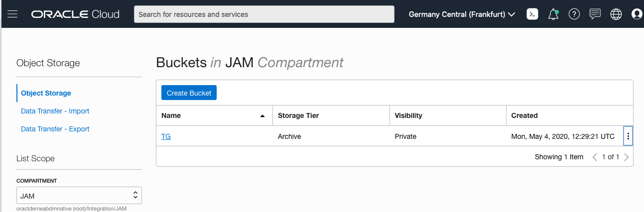This screenshot has height=212, width=644.
Task: Open the user profile avatar
Action: point(637,14)
